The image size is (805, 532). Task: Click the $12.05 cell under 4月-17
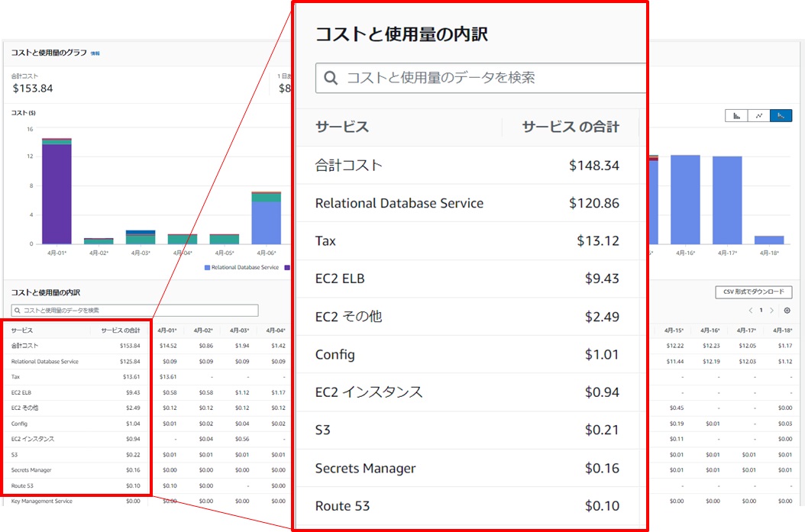pyautogui.click(x=748, y=346)
